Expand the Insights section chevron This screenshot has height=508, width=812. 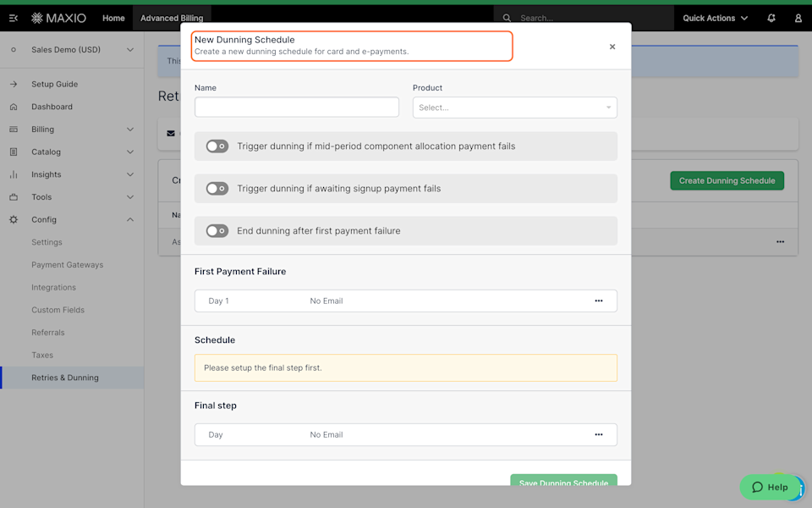[x=130, y=174]
